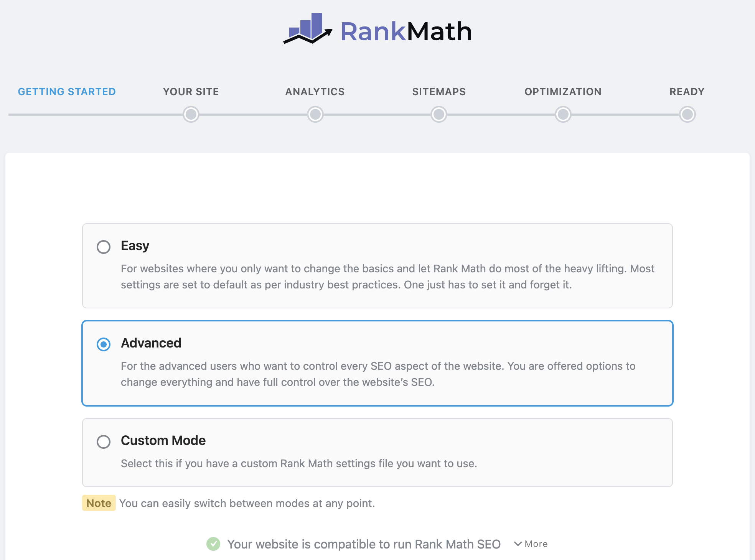Screen dimensions: 755x560
Task: Click the Ready progress dot
Action: pos(687,114)
